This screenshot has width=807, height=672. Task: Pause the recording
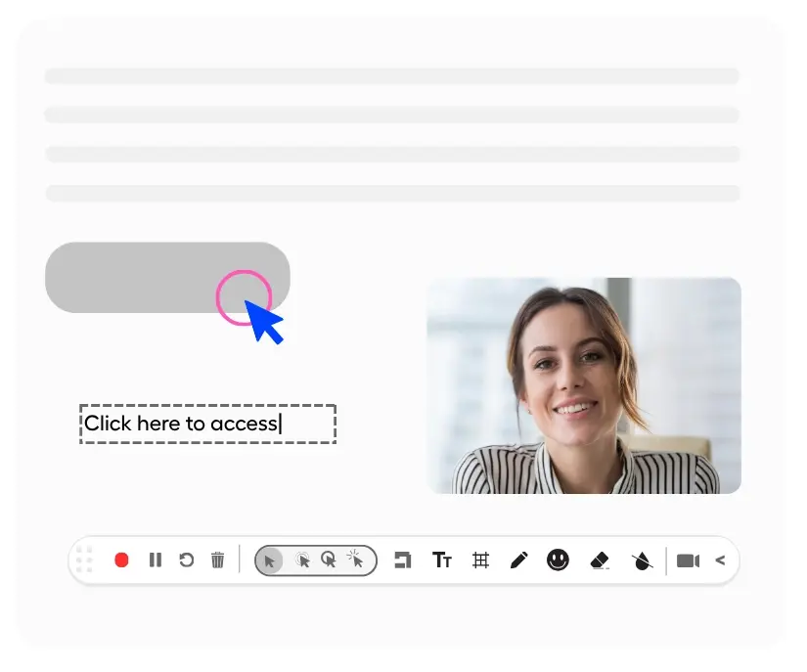tap(155, 560)
